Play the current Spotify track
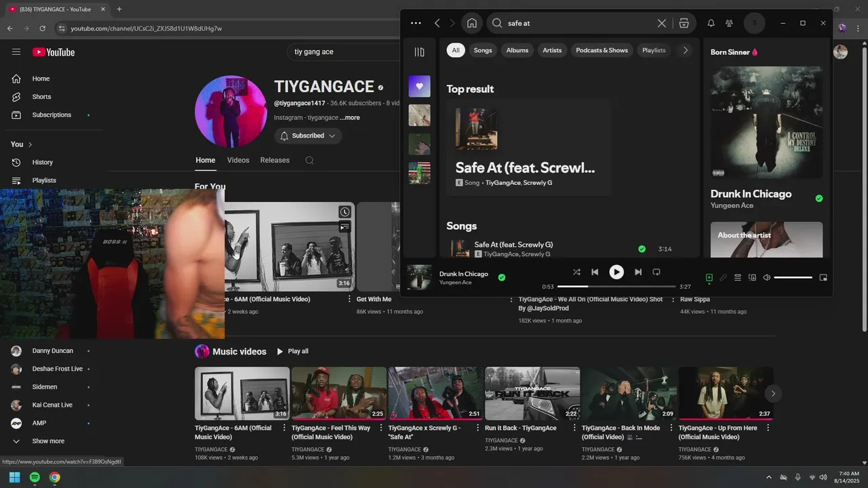This screenshot has width=868, height=488. click(616, 272)
